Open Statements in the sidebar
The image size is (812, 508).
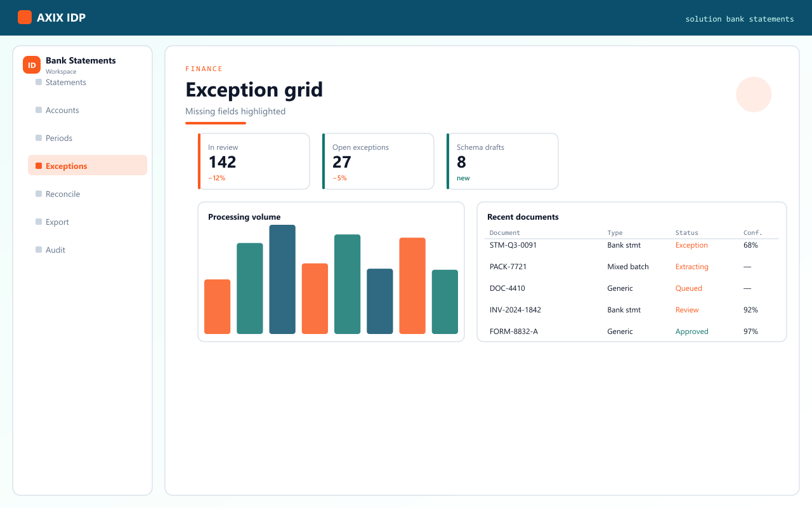click(x=88, y=83)
